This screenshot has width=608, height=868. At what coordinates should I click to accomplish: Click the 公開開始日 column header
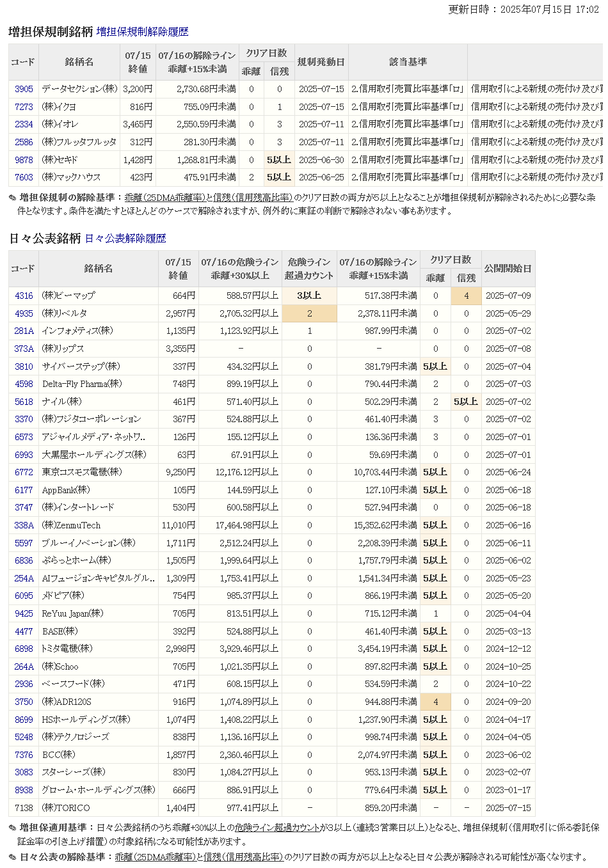[508, 269]
